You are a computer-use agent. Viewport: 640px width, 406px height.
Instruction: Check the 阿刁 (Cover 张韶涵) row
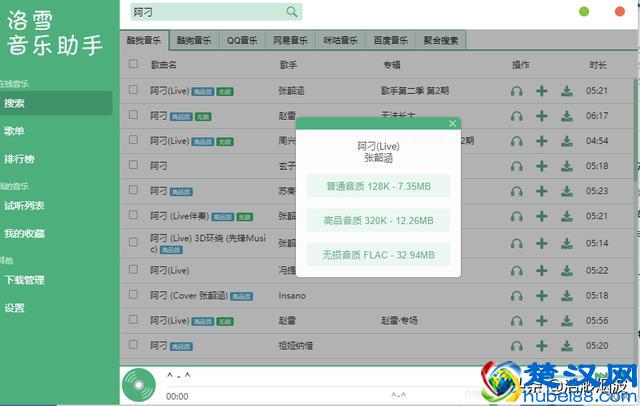pyautogui.click(x=133, y=294)
